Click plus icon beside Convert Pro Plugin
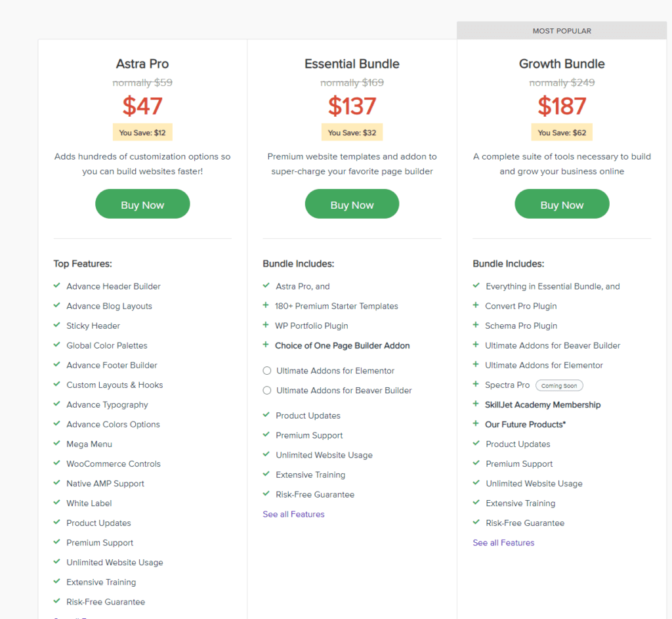Image resolution: width=672 pixels, height=619 pixels. [476, 305]
